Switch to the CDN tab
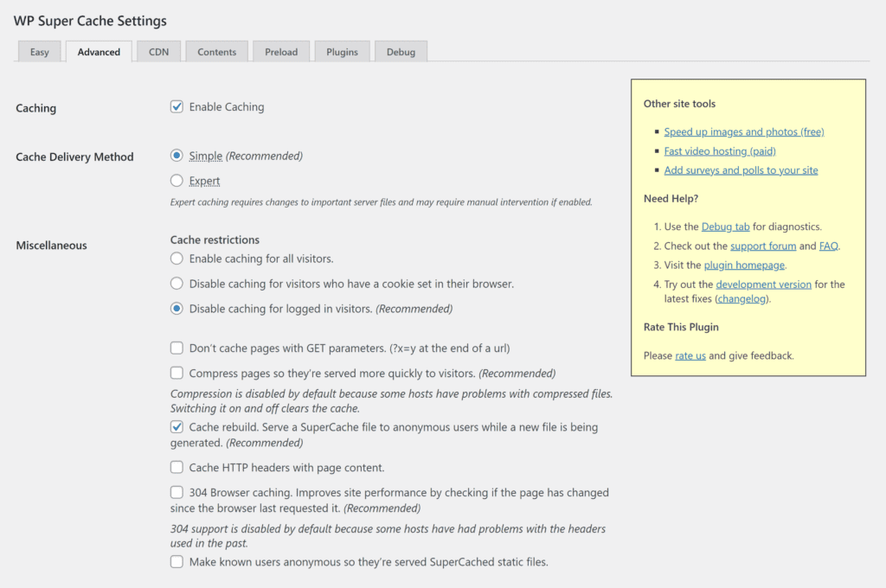Viewport: 886px width, 588px height. [x=159, y=51]
